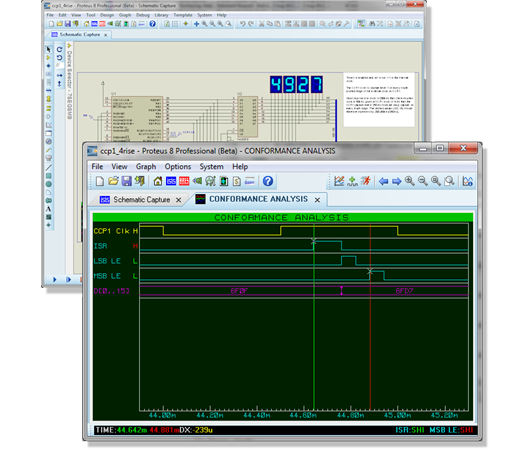Open File menu in Conformance Analysis window
The image size is (531, 450).
coord(97,167)
